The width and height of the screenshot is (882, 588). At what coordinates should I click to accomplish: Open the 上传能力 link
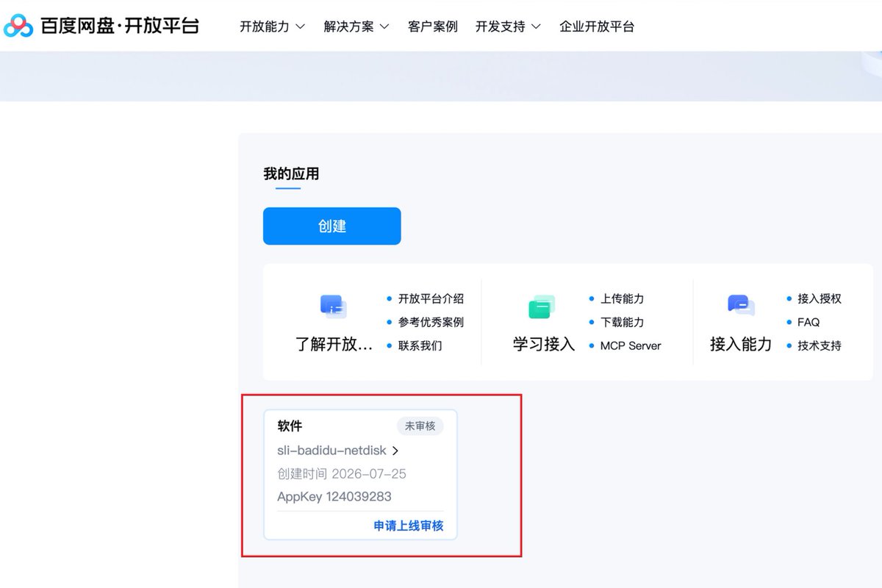[x=622, y=299]
